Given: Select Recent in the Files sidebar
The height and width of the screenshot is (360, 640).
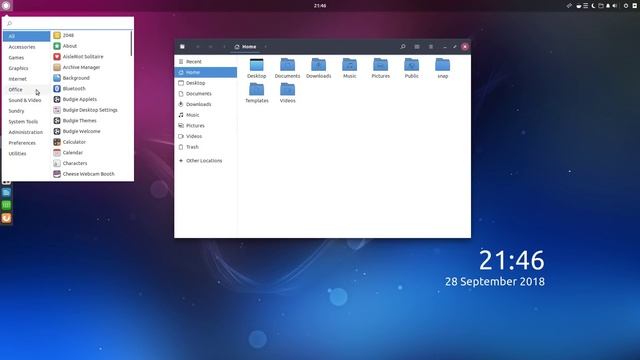Looking at the screenshot, I should tap(206, 62).
